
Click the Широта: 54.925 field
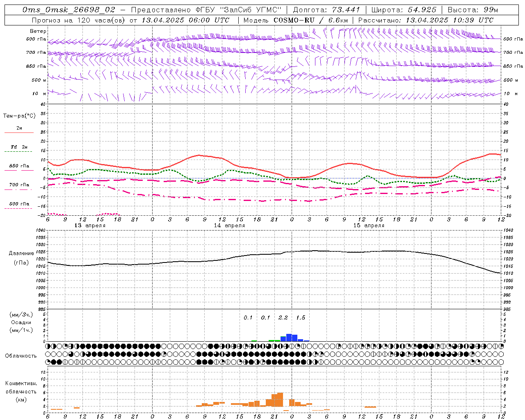click(404, 10)
